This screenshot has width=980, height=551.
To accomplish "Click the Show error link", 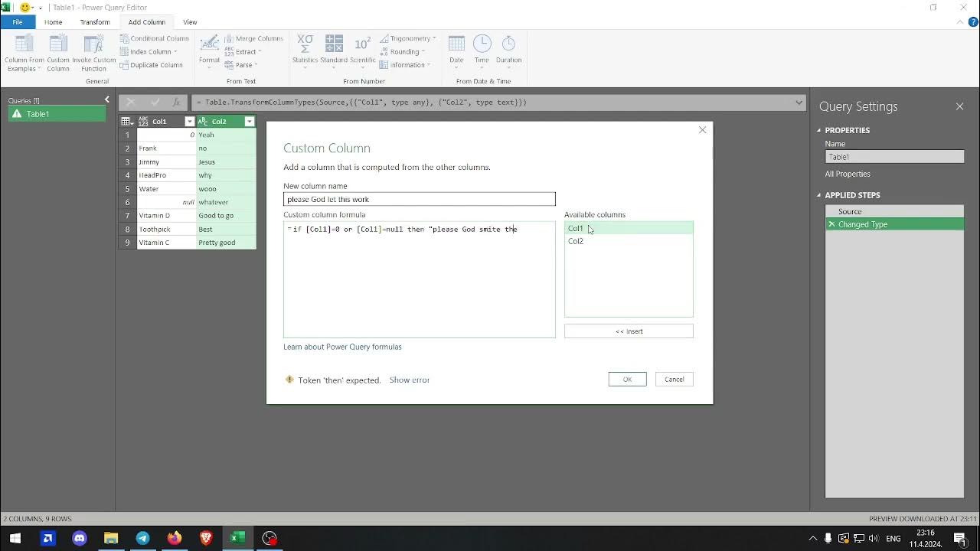I will 409,380.
